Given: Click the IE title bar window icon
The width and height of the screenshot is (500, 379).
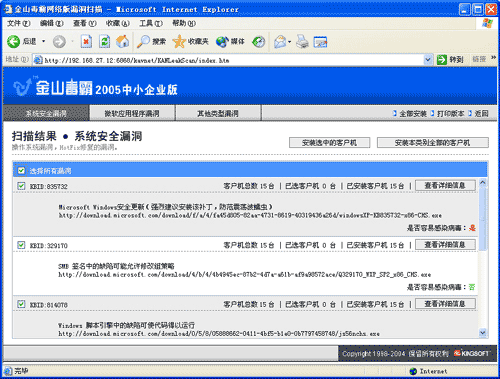Looking at the screenshot, I should (x=8, y=9).
